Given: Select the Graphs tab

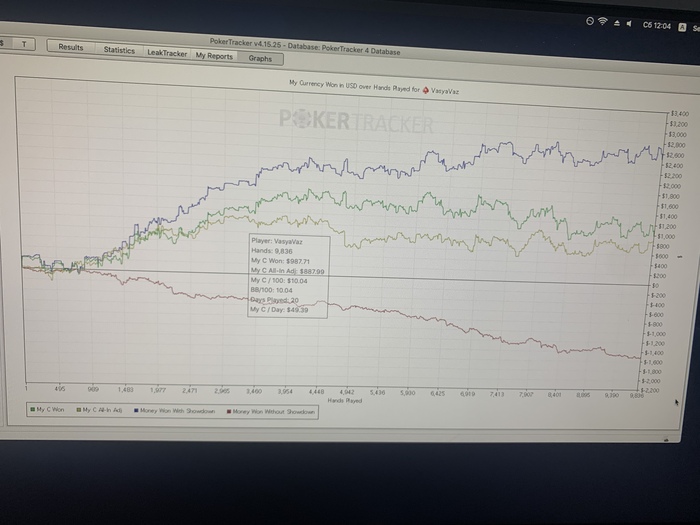Looking at the screenshot, I should (260, 58).
